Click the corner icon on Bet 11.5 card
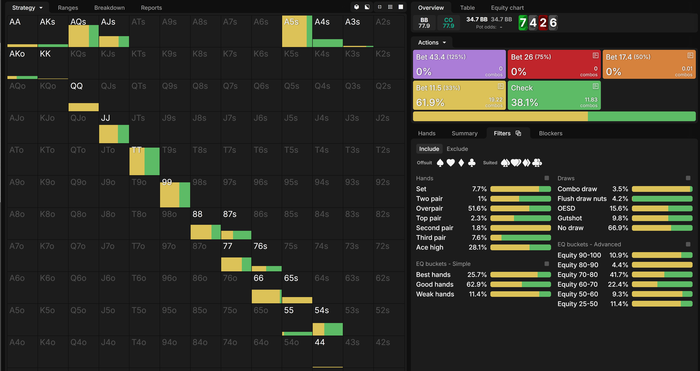The width and height of the screenshot is (700, 371). point(500,86)
